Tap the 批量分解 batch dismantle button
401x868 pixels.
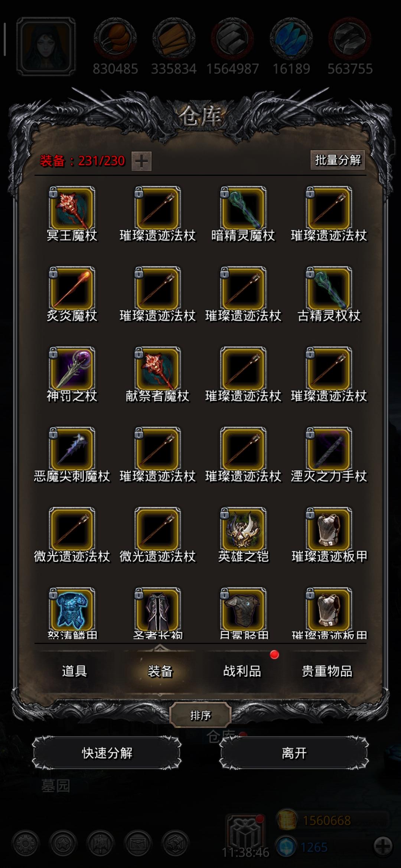(x=338, y=160)
